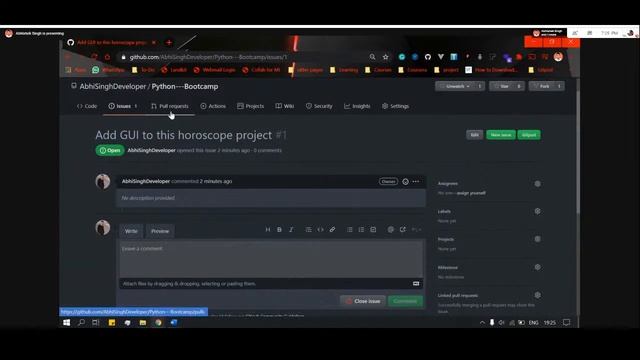Open the Projects tab
Image resolution: width=640 pixels, height=360 pixels.
click(251, 106)
